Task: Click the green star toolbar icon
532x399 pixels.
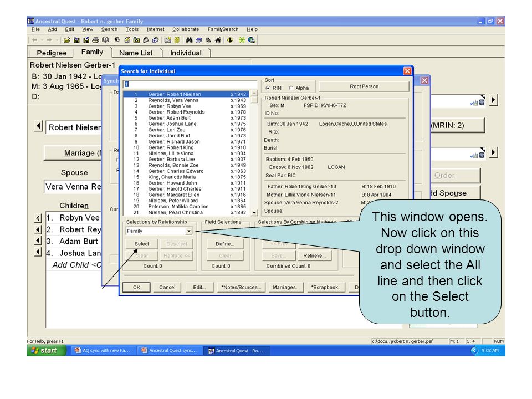Action: point(242,40)
